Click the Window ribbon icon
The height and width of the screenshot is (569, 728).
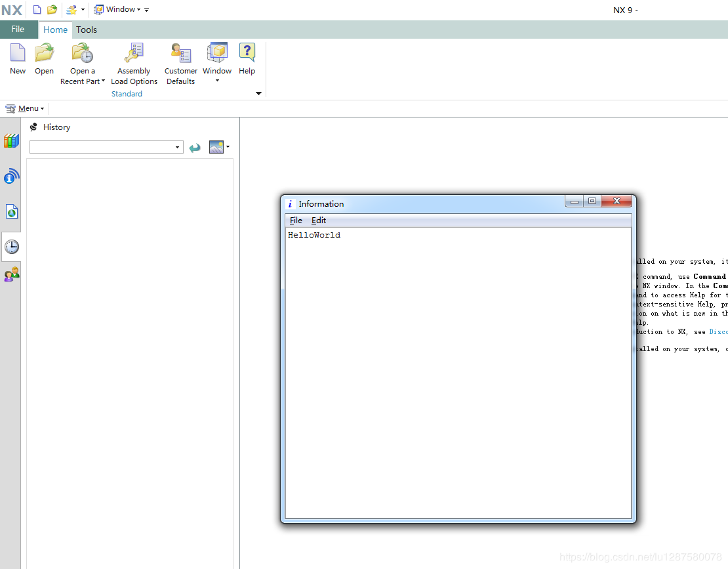click(217, 53)
